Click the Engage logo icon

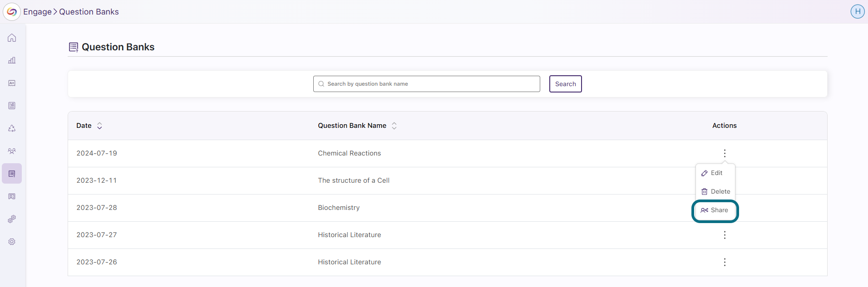(12, 12)
